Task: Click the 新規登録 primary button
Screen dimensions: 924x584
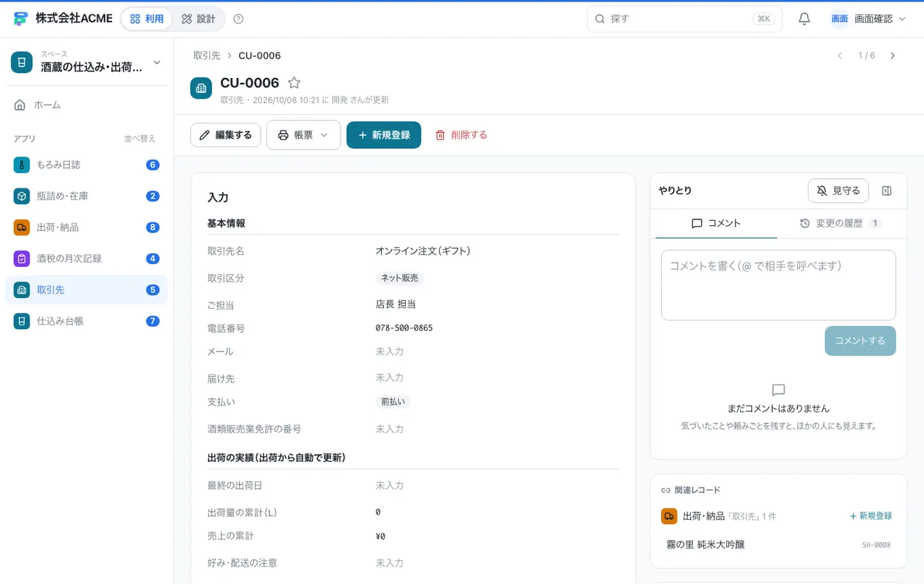Action: click(x=383, y=135)
